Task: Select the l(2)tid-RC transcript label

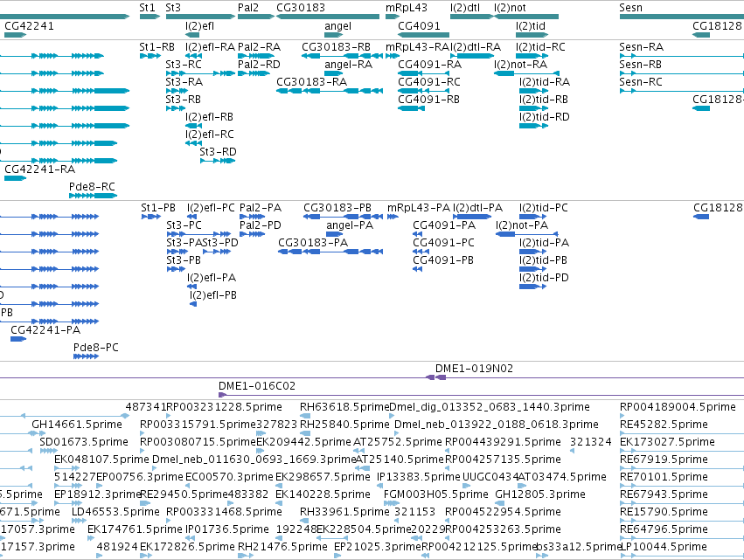Action: point(540,47)
